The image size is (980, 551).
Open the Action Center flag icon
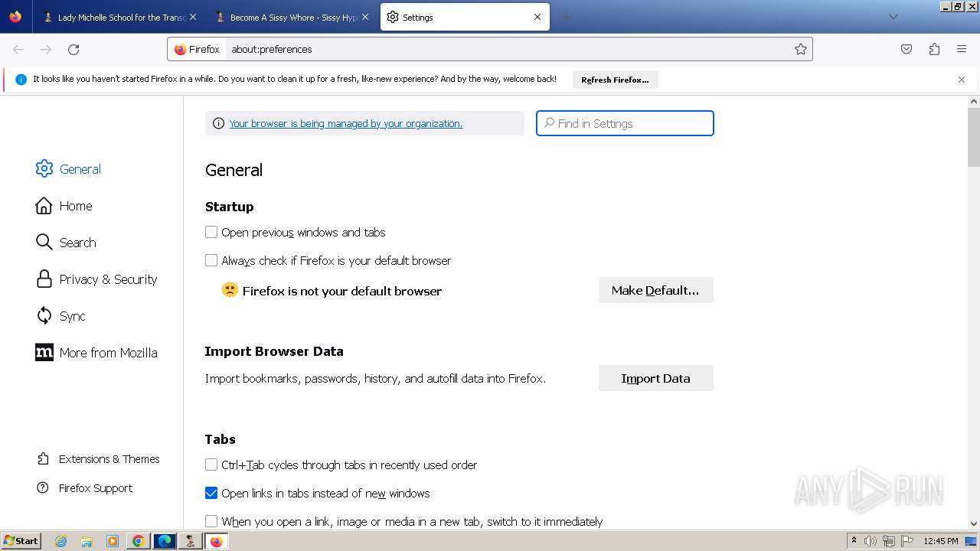click(x=907, y=541)
